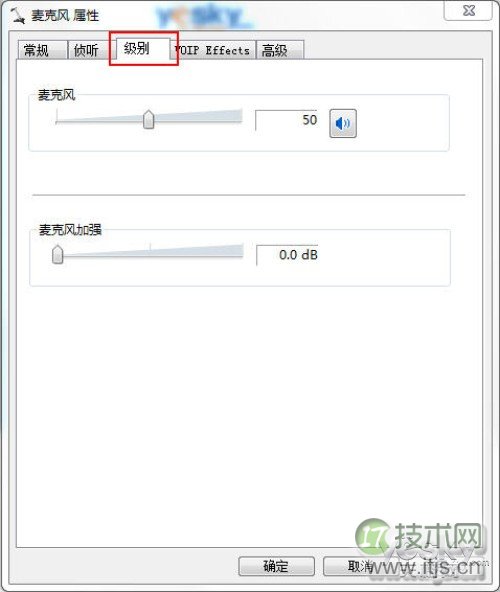The image size is (500, 592).
Task: Click the 麦克风 slider track at its minimum end
Action: (57, 121)
